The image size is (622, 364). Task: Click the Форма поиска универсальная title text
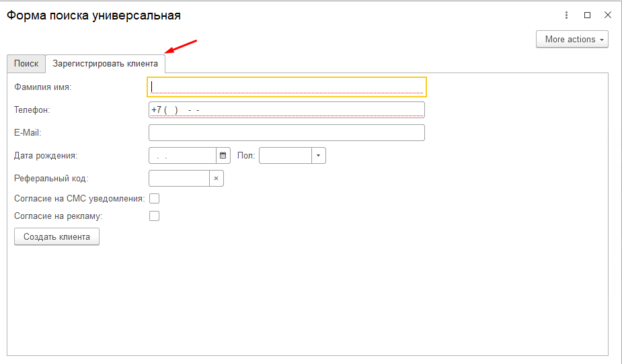tap(93, 15)
